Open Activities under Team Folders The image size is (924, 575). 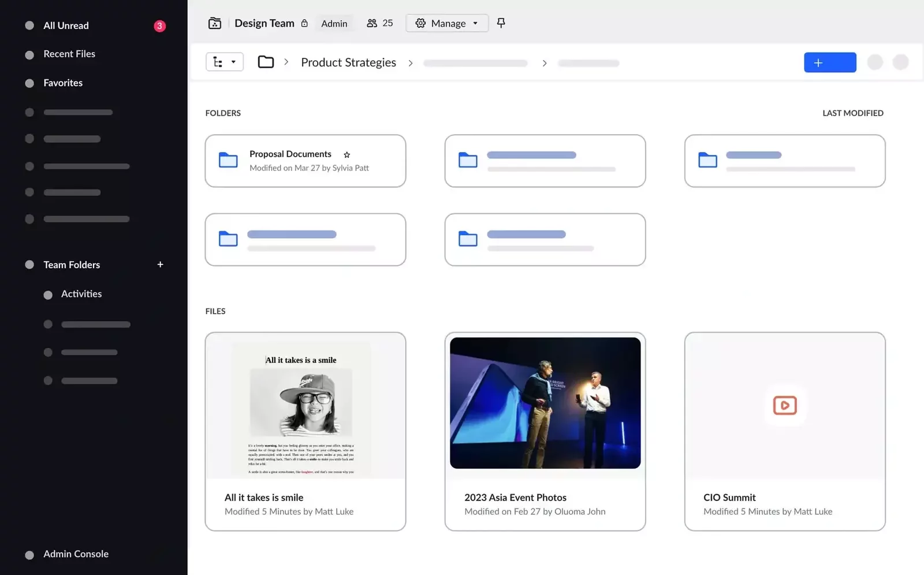click(x=81, y=294)
